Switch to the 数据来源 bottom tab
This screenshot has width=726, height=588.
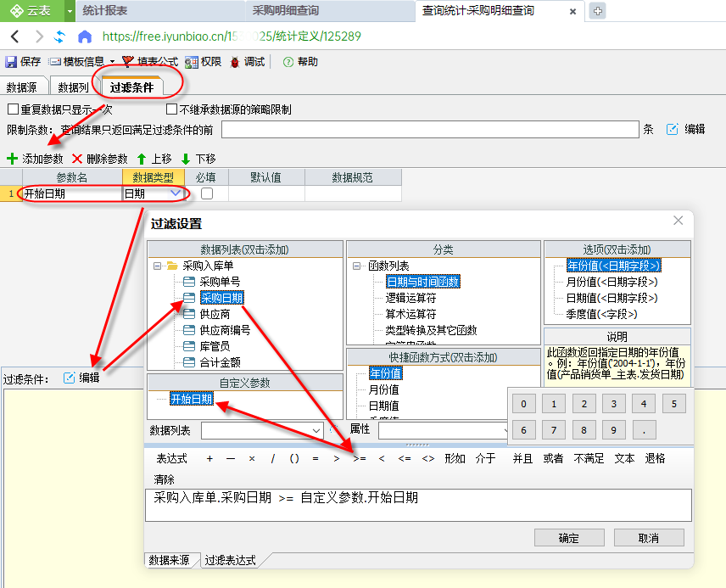click(170, 560)
